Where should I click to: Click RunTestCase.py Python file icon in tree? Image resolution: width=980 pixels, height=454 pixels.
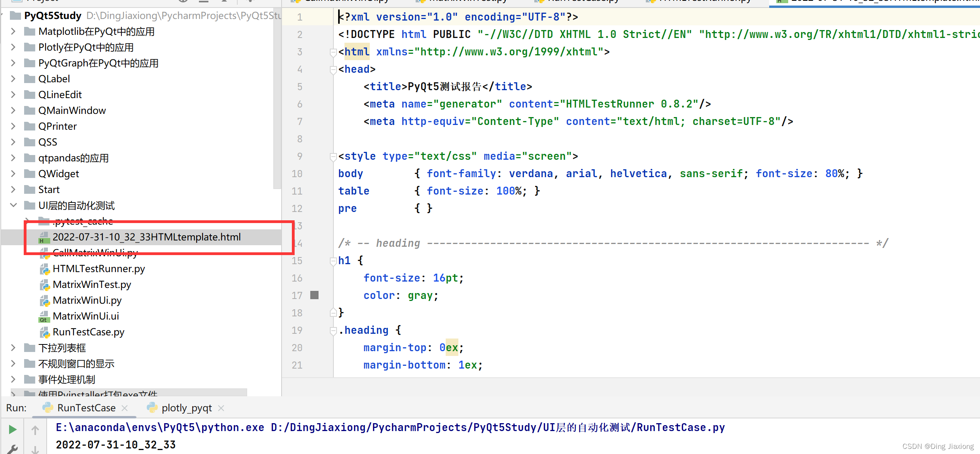coord(44,332)
